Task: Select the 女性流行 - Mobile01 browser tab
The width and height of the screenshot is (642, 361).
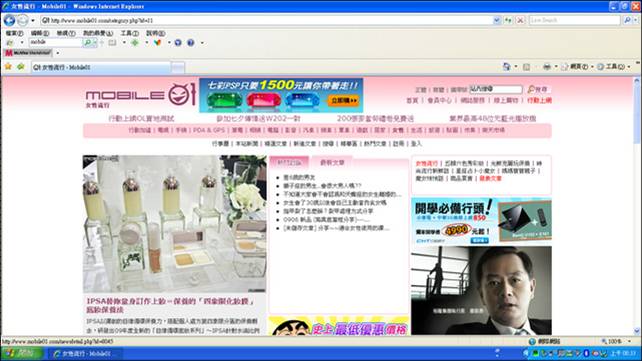Action: pyautogui.click(x=101, y=67)
